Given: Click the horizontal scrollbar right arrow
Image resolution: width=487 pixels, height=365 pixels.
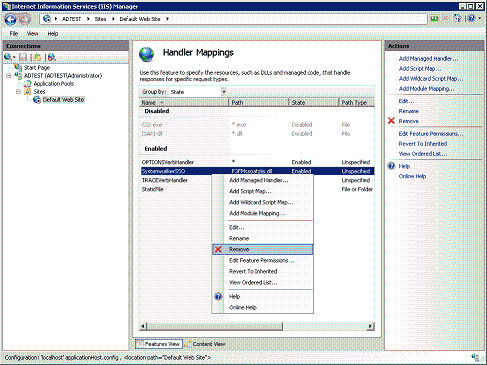Looking at the screenshot, I should 370,326.
